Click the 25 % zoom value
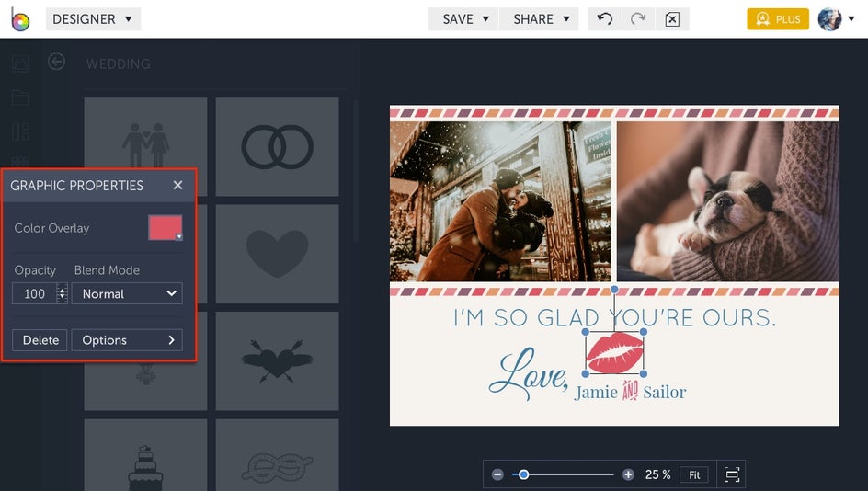868x491 pixels. pos(657,474)
